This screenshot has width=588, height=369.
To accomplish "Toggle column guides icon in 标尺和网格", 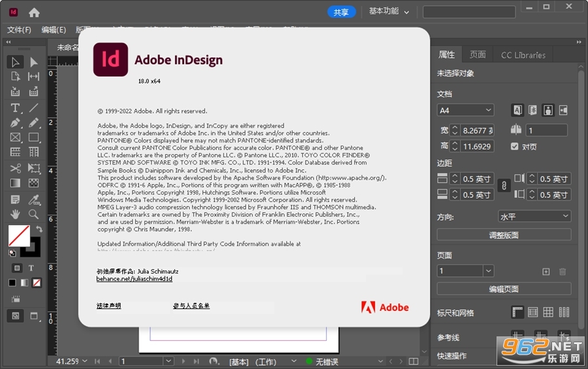I will (x=564, y=312).
